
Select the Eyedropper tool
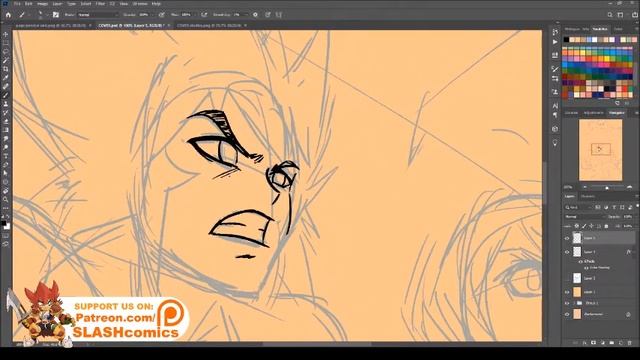(x=5, y=78)
